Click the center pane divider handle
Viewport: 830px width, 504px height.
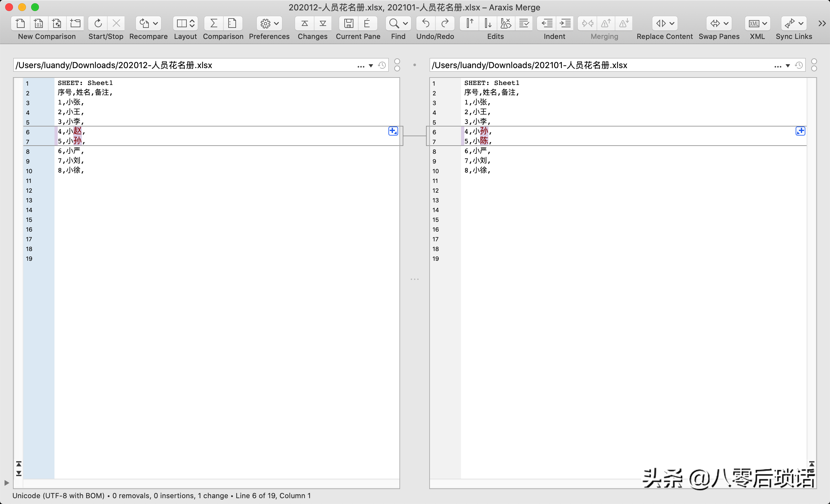pyautogui.click(x=415, y=279)
